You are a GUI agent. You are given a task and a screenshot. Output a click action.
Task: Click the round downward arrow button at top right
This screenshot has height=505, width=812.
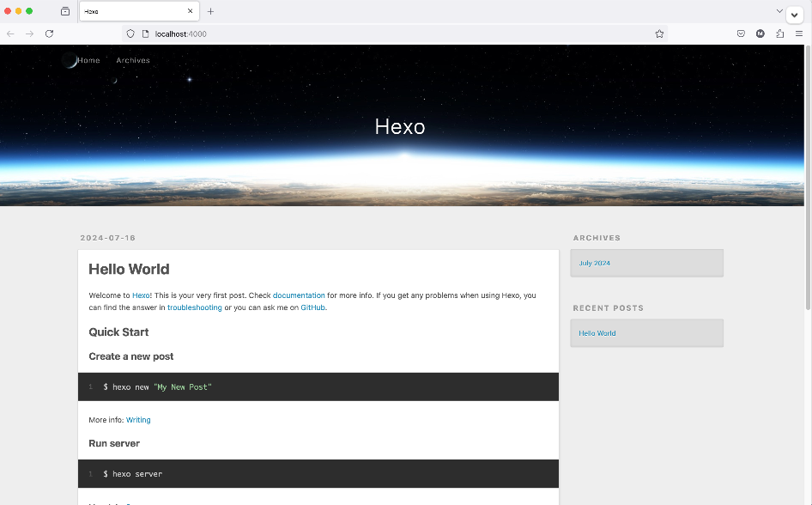pos(794,15)
